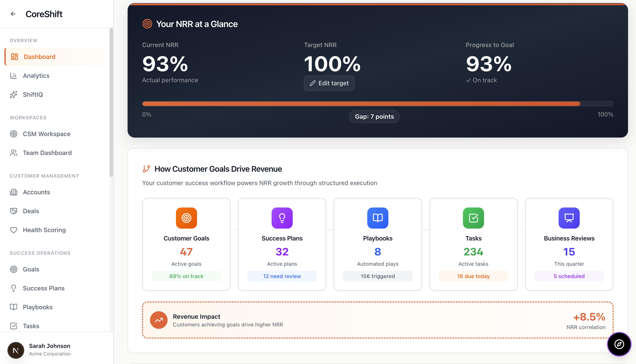This screenshot has width=636, height=364.
Task: Select Dashboard in the sidebar
Action: click(39, 57)
